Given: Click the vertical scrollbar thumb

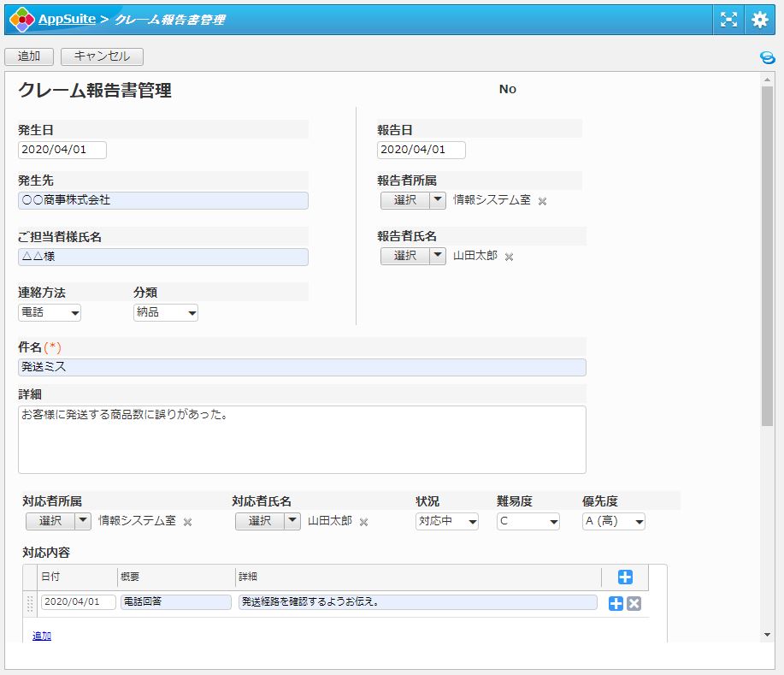Looking at the screenshot, I should coord(767,257).
